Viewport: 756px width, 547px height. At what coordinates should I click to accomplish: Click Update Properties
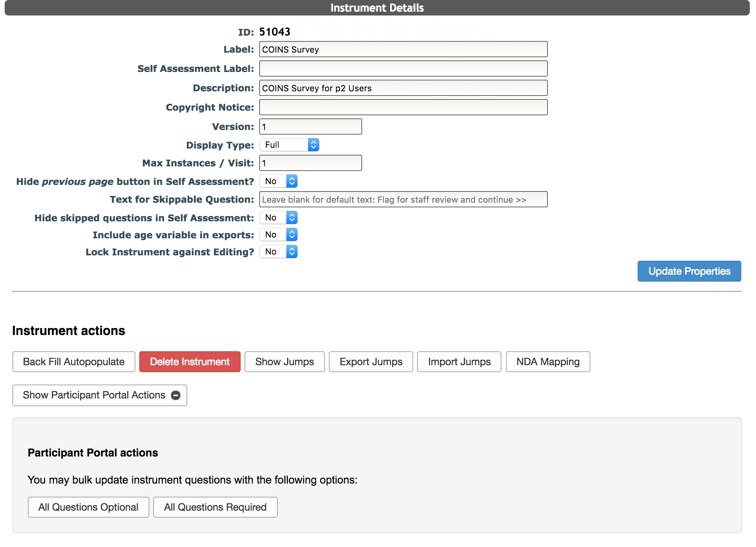[x=689, y=271]
